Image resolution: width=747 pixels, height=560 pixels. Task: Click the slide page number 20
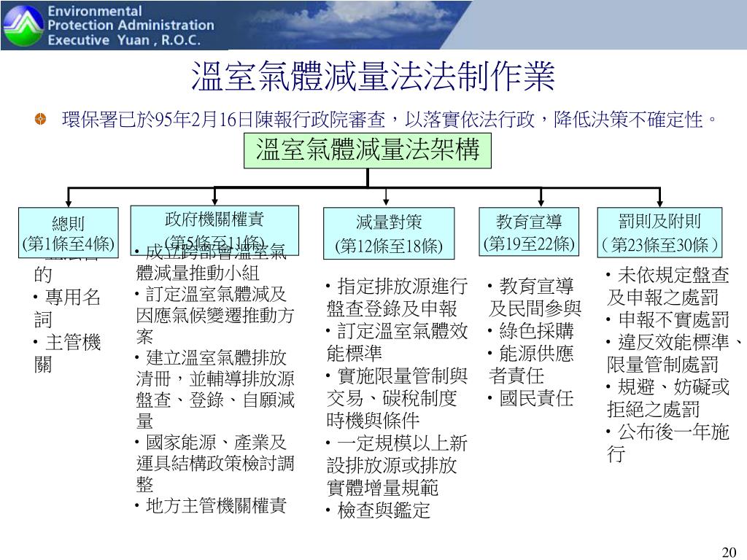(729, 552)
